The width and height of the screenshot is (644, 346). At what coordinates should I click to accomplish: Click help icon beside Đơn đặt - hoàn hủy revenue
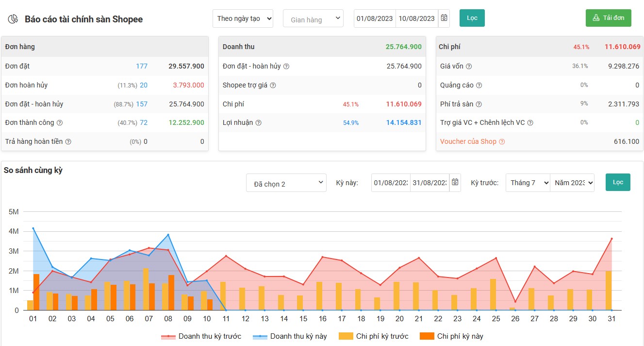(x=286, y=66)
